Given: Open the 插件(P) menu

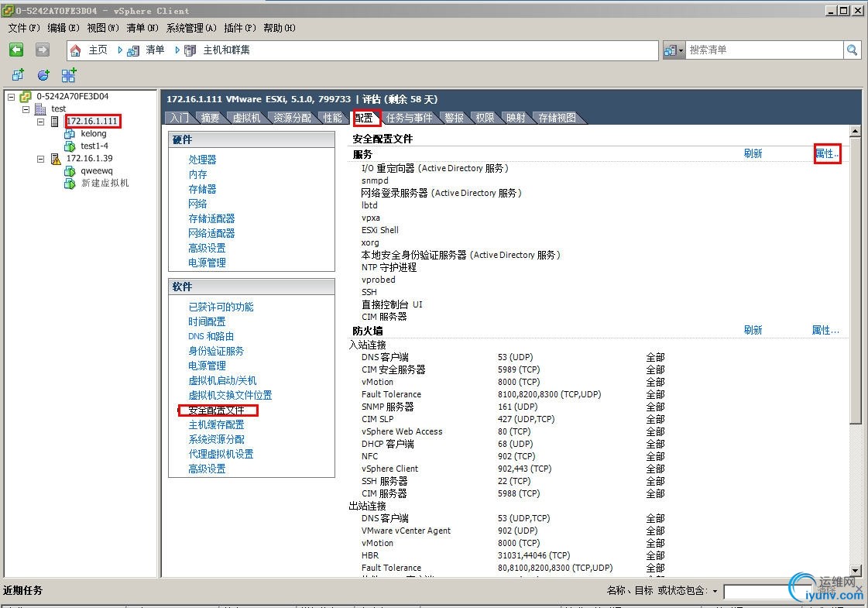Looking at the screenshot, I should (x=240, y=28).
